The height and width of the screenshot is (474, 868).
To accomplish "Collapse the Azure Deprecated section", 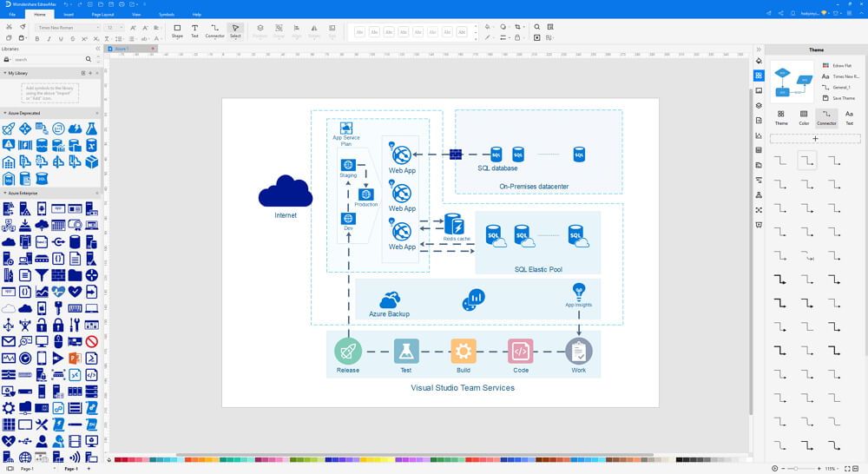I will point(5,113).
